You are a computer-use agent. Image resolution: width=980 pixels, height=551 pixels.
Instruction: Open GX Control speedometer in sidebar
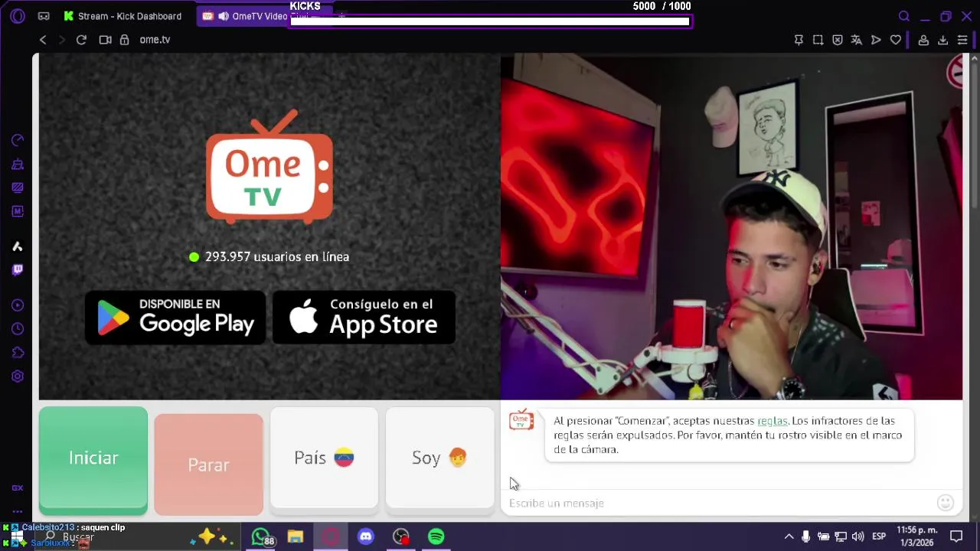[18, 140]
